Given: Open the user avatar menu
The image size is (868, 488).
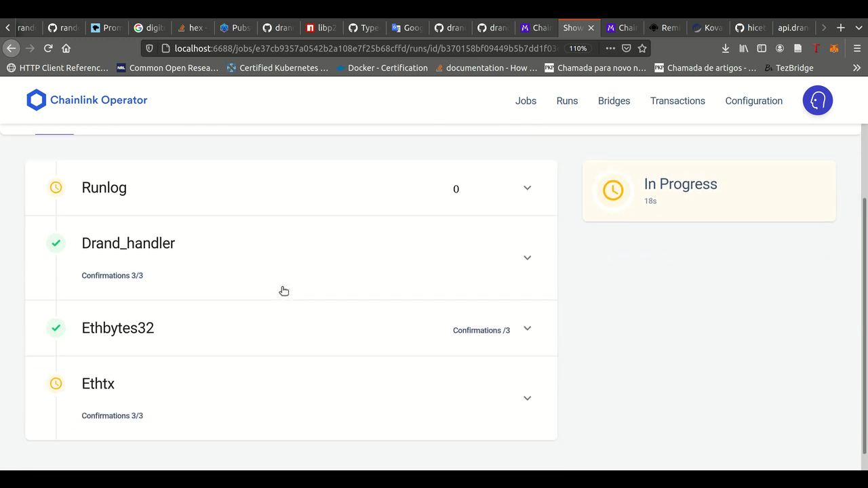Looking at the screenshot, I should click(817, 100).
